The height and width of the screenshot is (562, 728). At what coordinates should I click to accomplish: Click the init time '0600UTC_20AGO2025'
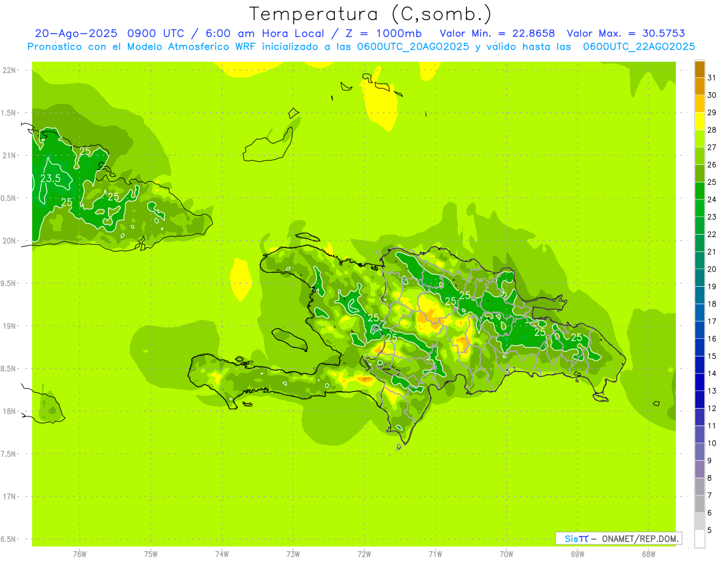(x=413, y=46)
